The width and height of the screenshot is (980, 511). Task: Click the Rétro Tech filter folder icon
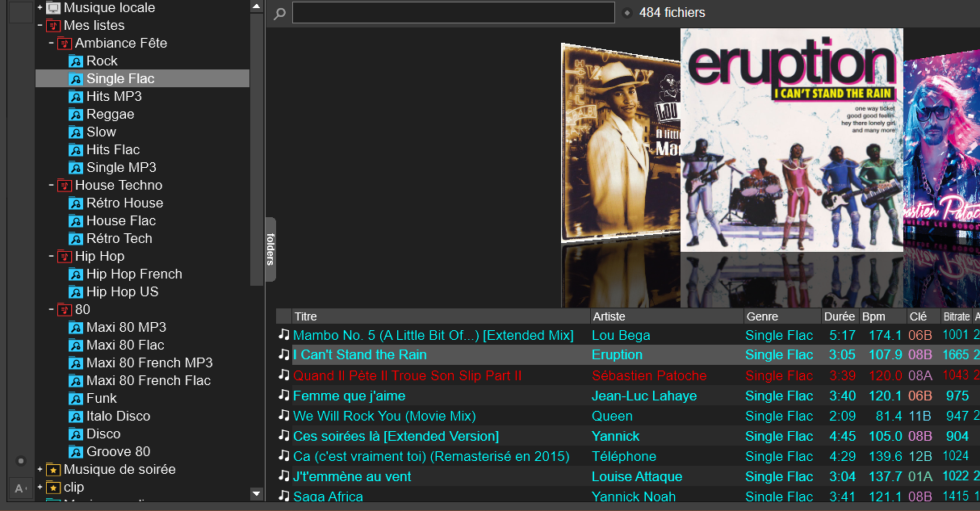76,238
